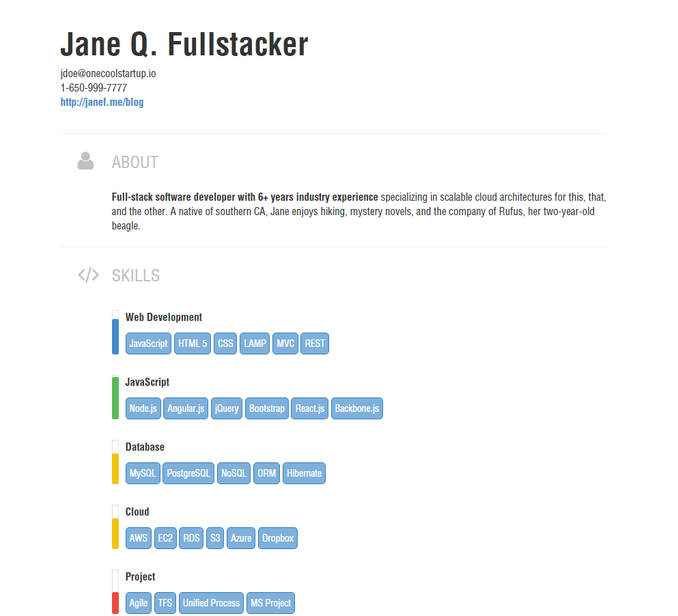Viewport: 678px width, 616px height.
Task: Click the green JavaScript skill level bar
Action: pos(115,398)
